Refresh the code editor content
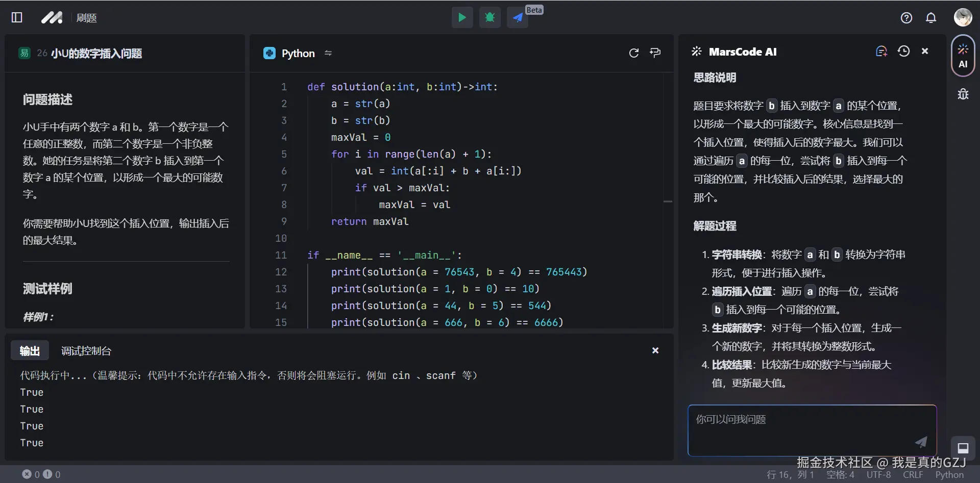980x483 pixels. (634, 53)
